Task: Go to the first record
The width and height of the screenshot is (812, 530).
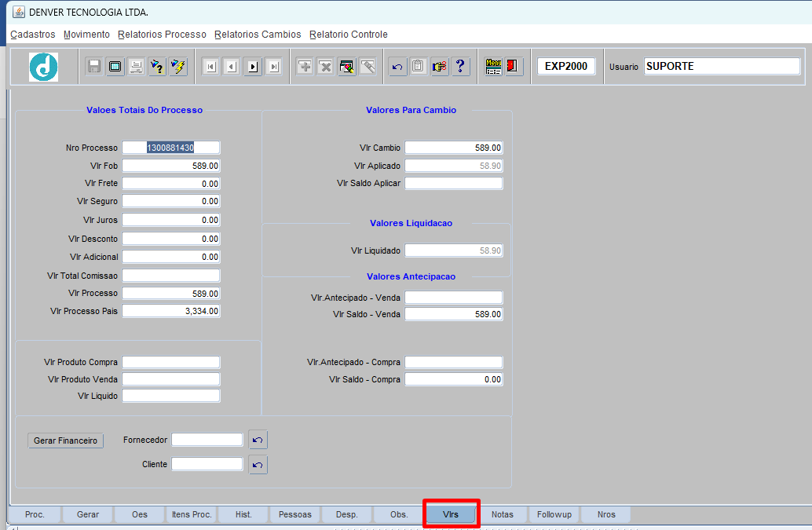Action: (x=210, y=67)
